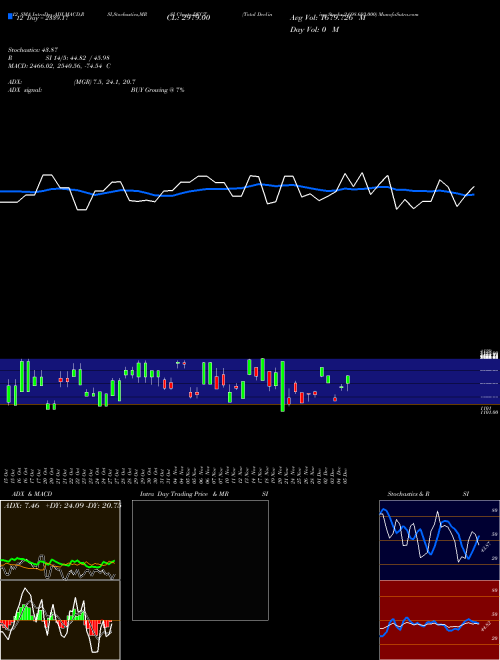Click the SI 14/3: 44.82 / 45.98 value
500x660 pixels.
tap(78, 58)
